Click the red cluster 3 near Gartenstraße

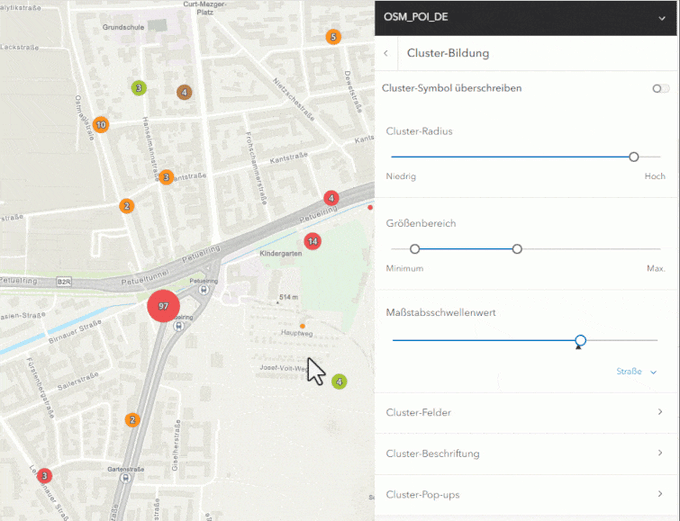(44, 475)
